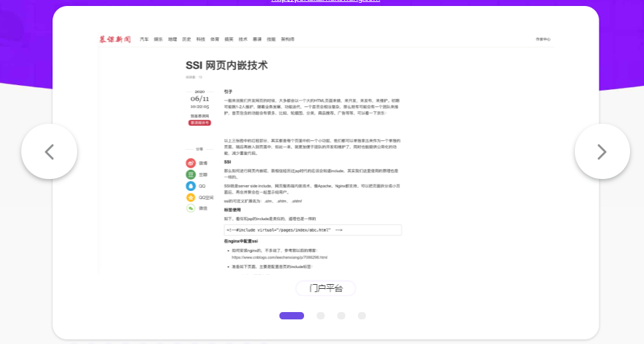Open the 技术 nav item in preview
The image size is (644, 344).
pyautogui.click(x=243, y=39)
